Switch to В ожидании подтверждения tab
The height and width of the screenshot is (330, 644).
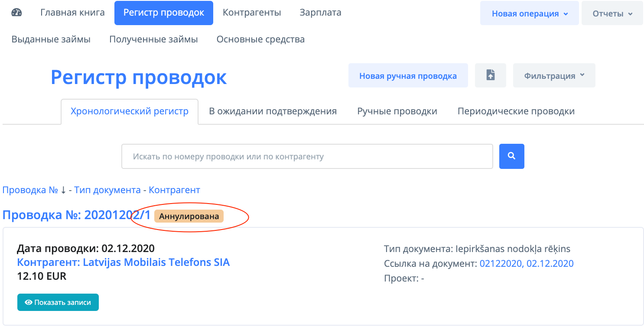273,111
